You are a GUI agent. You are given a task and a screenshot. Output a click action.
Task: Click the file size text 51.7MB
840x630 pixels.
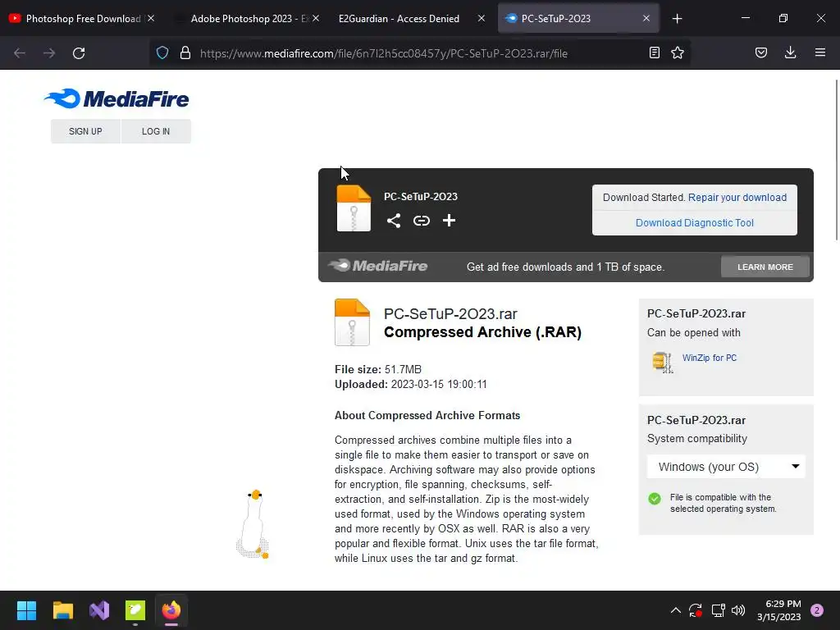(403, 370)
